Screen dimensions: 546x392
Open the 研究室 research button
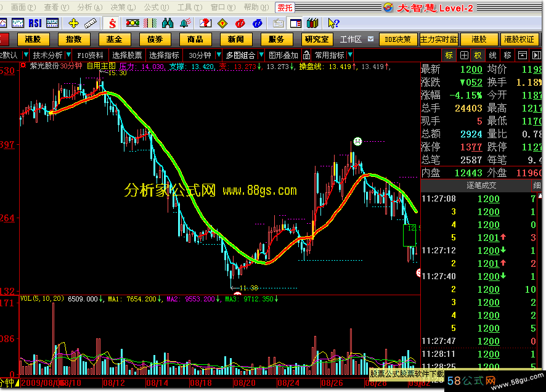(x=317, y=39)
